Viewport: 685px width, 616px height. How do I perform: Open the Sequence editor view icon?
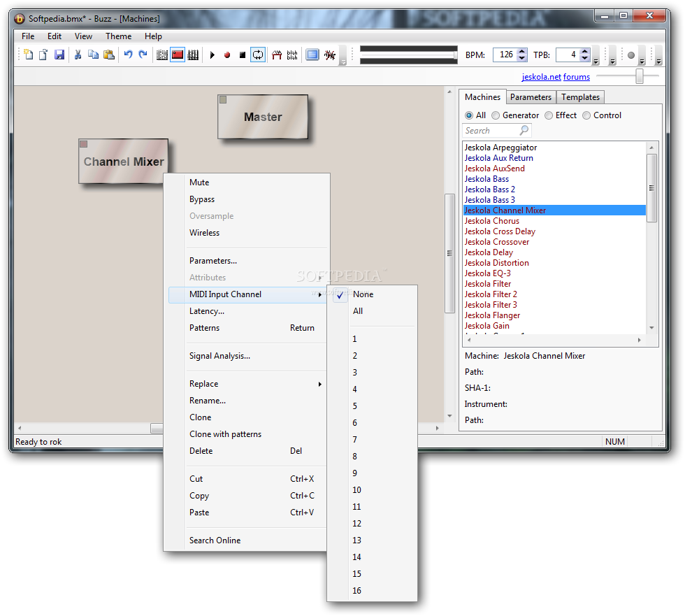coord(193,55)
